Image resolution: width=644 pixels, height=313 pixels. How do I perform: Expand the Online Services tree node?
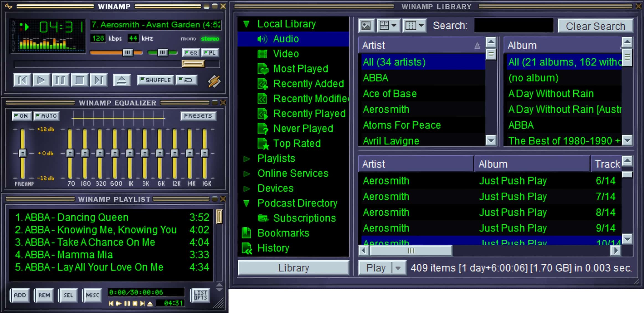tap(246, 174)
